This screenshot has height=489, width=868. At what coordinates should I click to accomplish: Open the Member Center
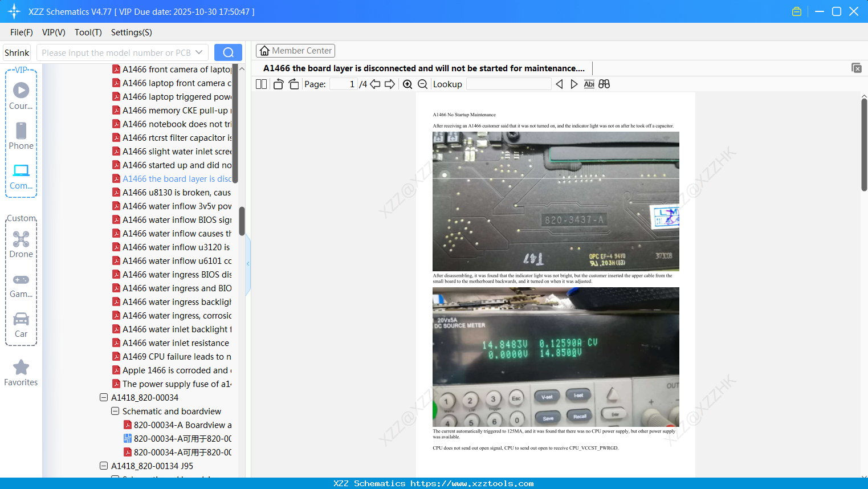point(295,51)
